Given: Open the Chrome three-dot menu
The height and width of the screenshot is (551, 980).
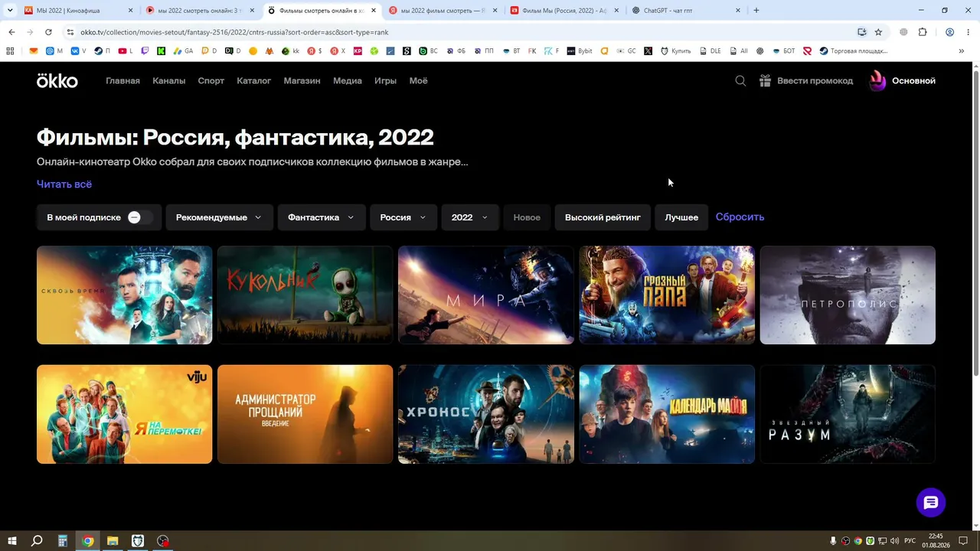Looking at the screenshot, I should 967,32.
